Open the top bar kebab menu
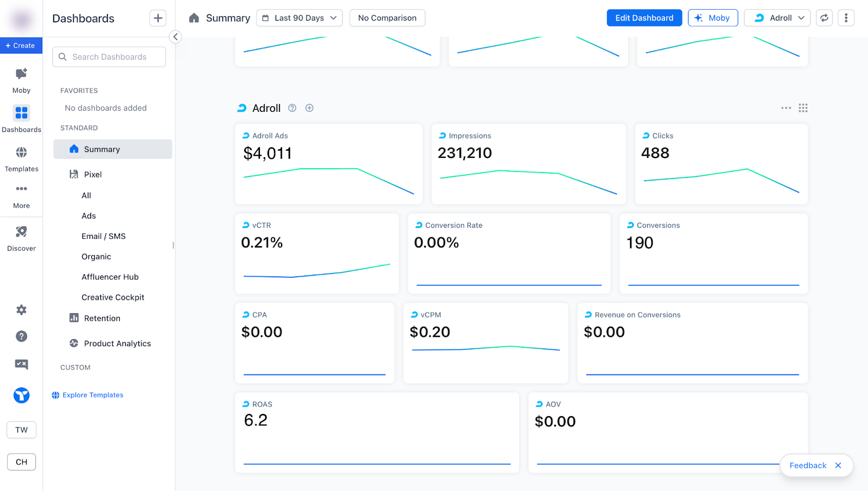This screenshot has width=868, height=491. tap(846, 18)
